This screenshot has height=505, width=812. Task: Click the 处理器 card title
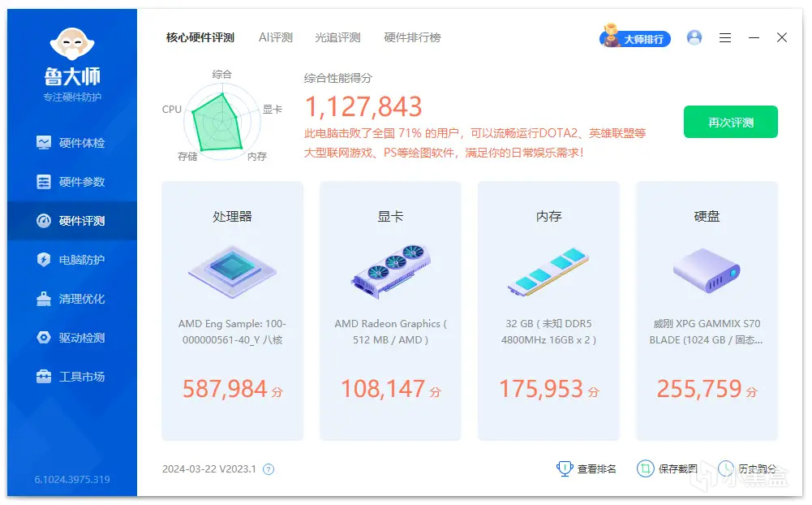coord(232,216)
